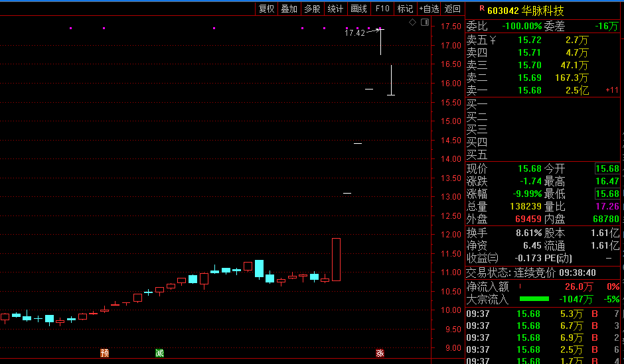This screenshot has height=364, width=624.
Task: Click the 委差 -16万 value
Action: tap(607, 27)
